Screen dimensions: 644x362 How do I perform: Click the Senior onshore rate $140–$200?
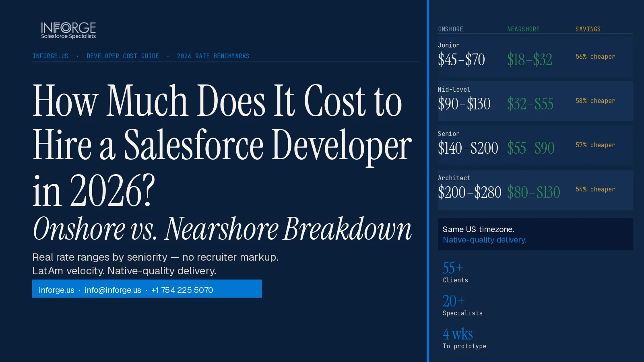[x=468, y=148]
